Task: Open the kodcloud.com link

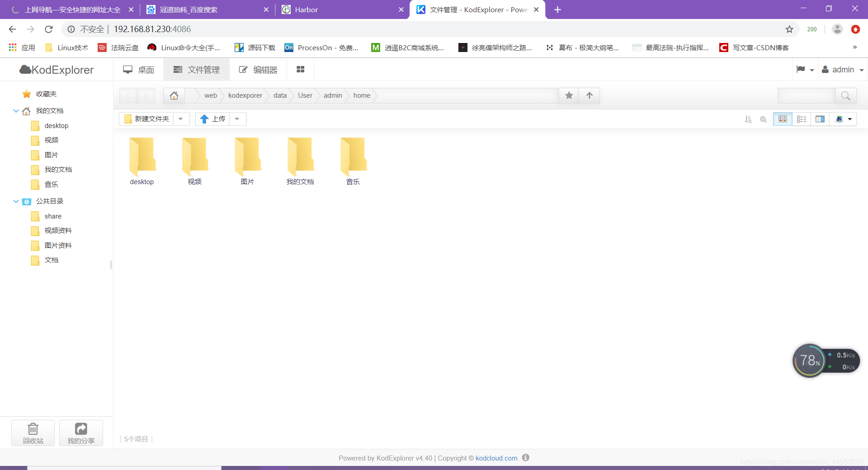Action: click(x=496, y=458)
